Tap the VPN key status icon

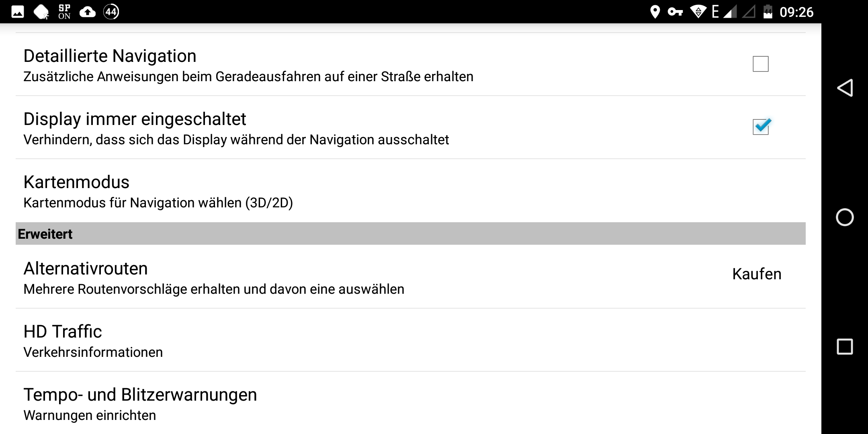point(675,12)
